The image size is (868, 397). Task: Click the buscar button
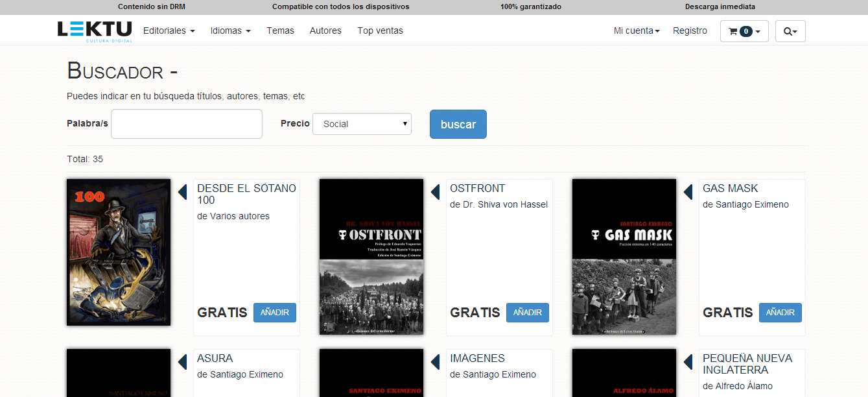coord(458,125)
